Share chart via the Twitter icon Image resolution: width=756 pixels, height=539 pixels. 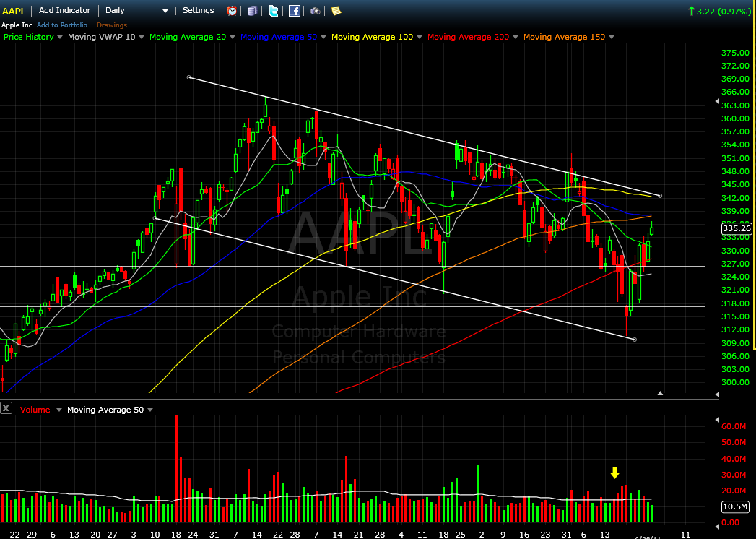tap(274, 11)
